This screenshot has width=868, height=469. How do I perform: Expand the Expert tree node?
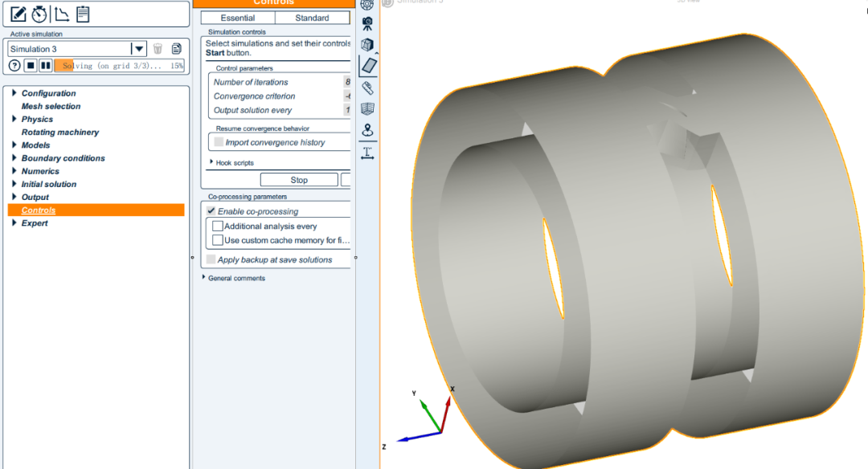[x=14, y=223]
